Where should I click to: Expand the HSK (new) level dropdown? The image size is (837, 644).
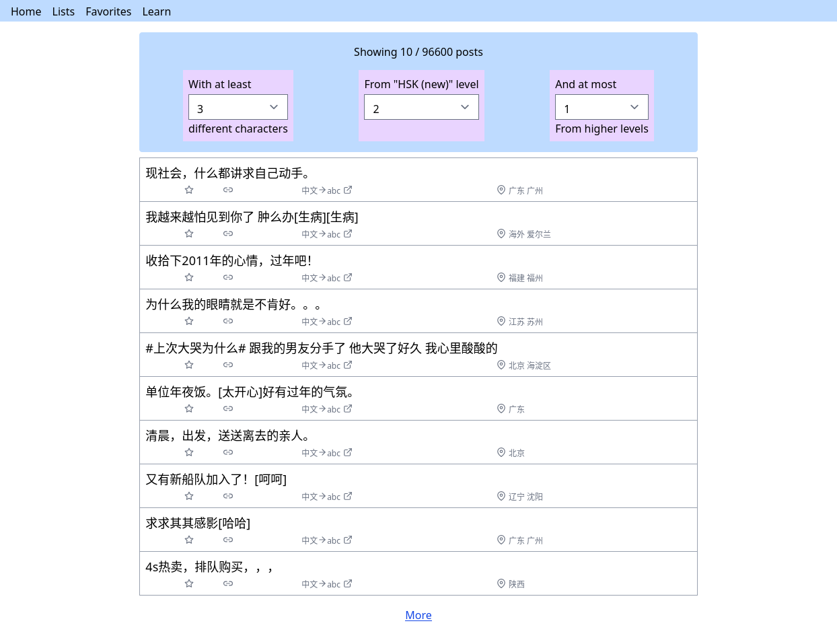click(x=421, y=108)
